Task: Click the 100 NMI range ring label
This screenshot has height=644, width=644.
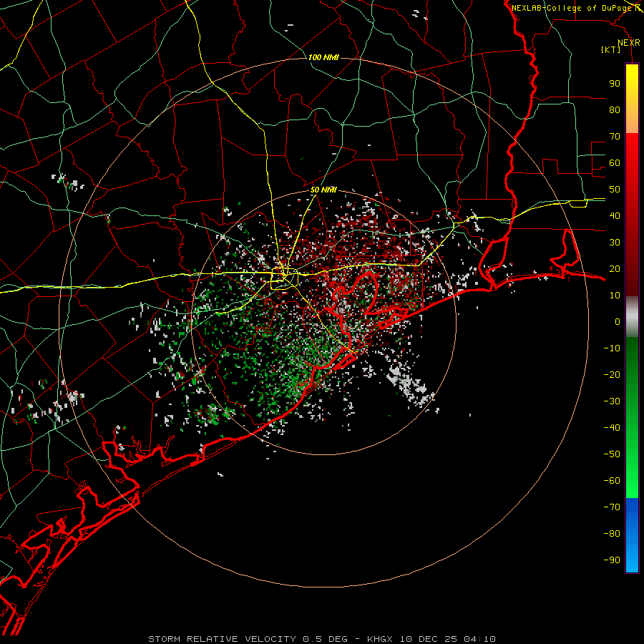Action: click(323, 57)
